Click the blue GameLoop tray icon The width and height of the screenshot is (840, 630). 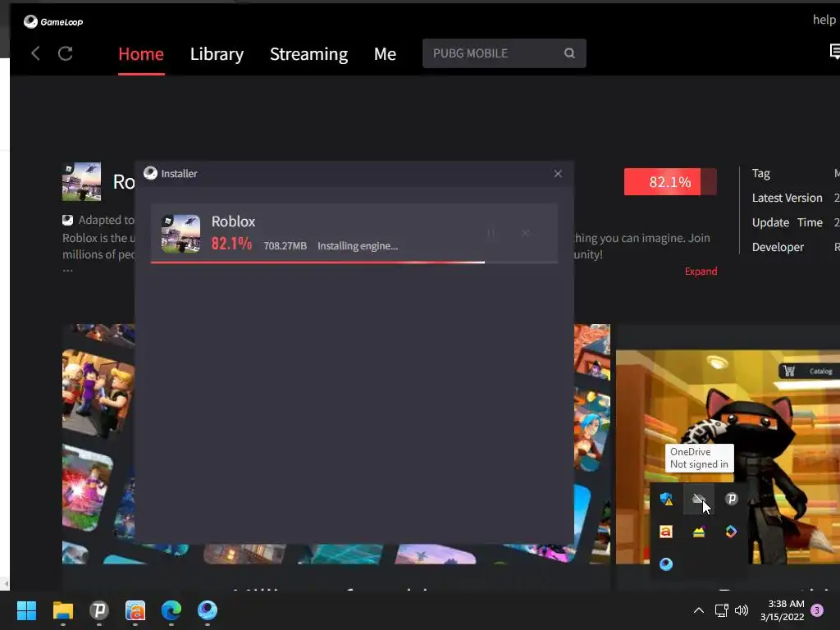[x=666, y=564]
